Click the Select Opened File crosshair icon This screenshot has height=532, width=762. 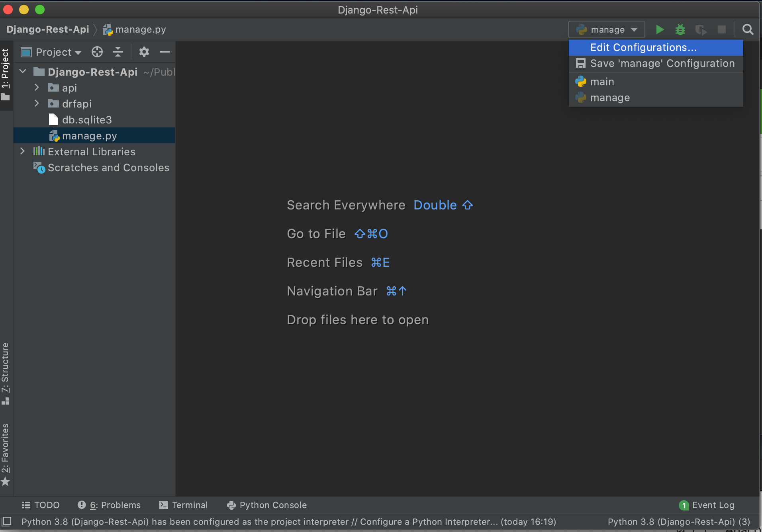click(97, 52)
